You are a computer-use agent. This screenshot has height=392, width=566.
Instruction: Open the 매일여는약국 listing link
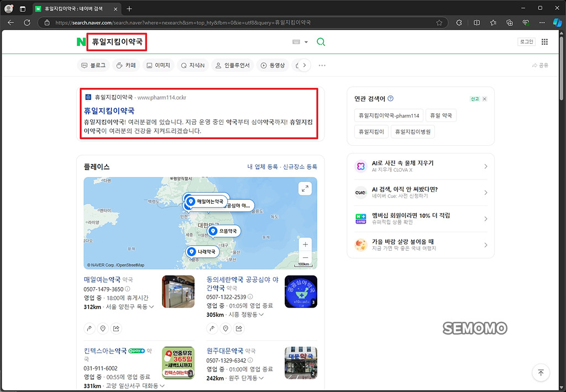click(x=102, y=279)
